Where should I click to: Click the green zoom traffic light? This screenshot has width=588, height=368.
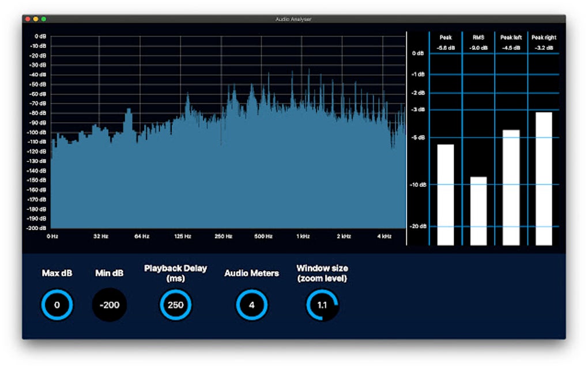tap(43, 18)
